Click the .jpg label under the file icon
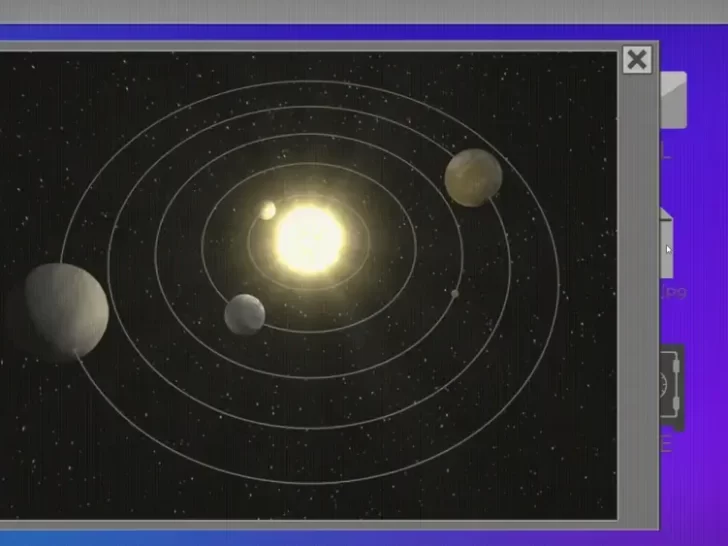The height and width of the screenshot is (546, 728). [x=673, y=292]
